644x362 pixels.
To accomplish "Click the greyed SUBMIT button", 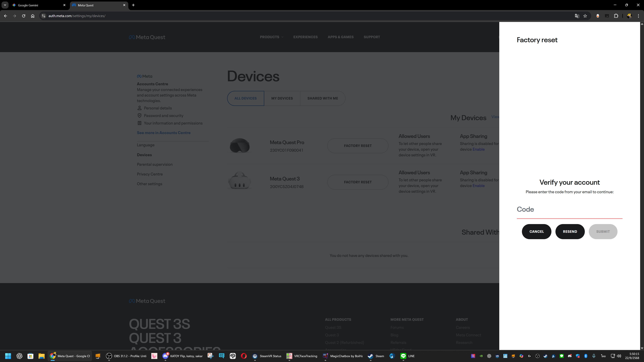I will click(603, 232).
